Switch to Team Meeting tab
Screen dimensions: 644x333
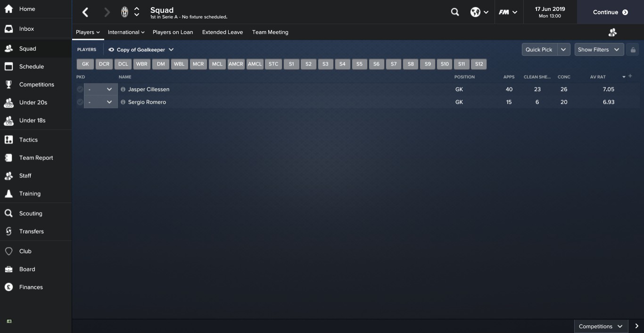point(270,32)
